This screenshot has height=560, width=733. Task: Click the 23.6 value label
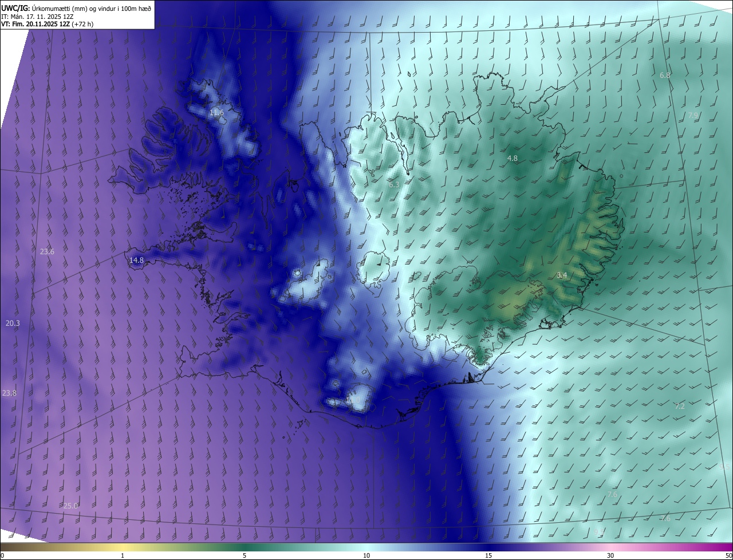tap(47, 252)
